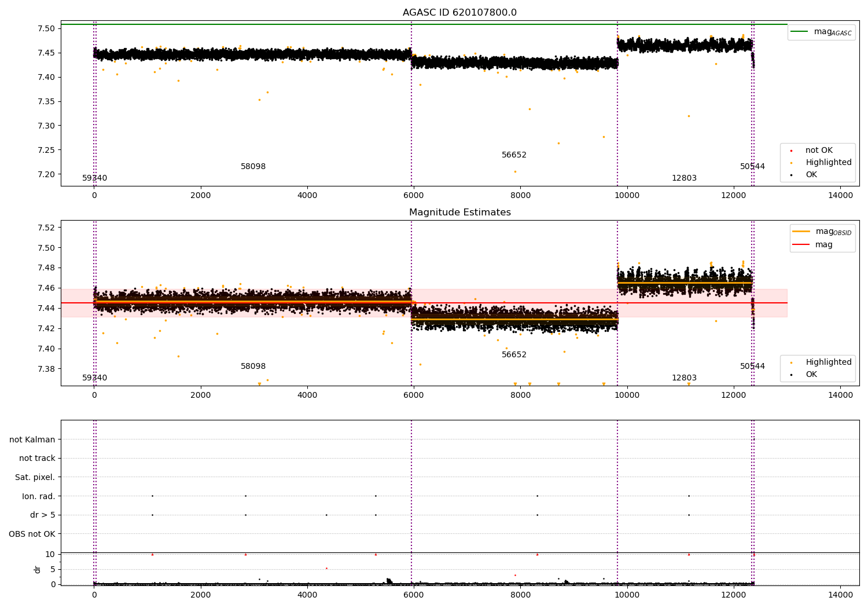
Task: Click the 'not track' axis label
Action: 37,459
